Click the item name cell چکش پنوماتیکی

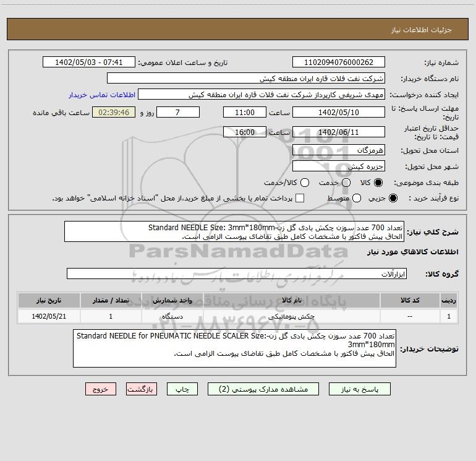click(x=291, y=316)
